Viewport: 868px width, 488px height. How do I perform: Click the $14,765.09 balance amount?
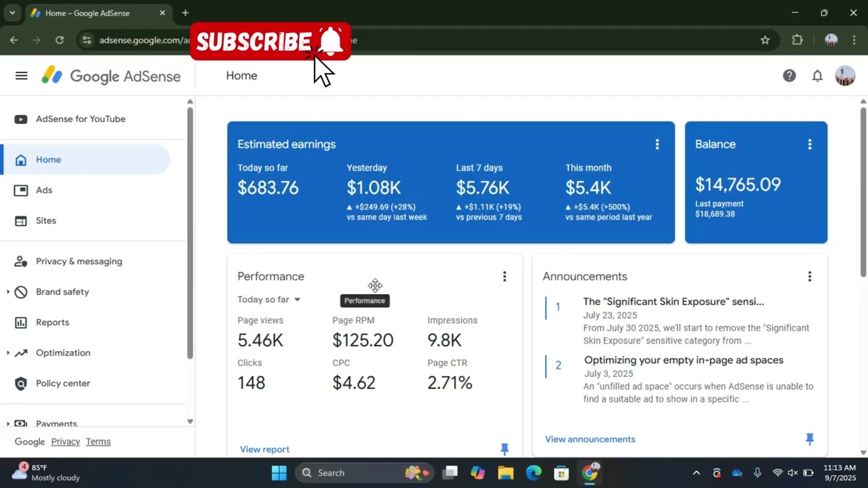pyautogui.click(x=738, y=184)
